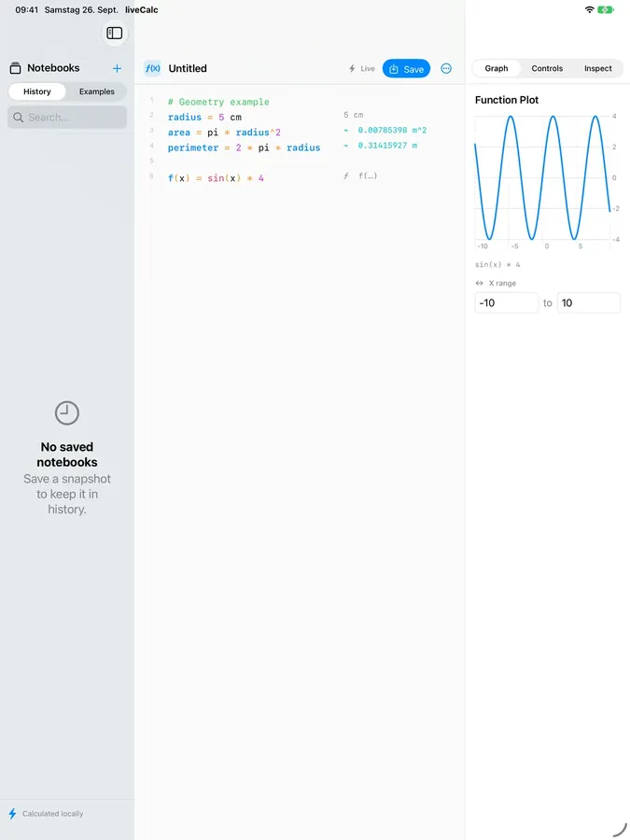
Task: Click the 'Calculated locally' status text
Action: tap(52, 814)
